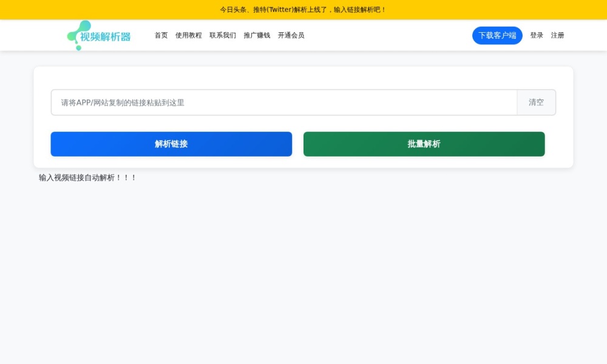Screen dimensions: 607x364
Task: Open the 首页 homepage menu item
Action: point(160,35)
